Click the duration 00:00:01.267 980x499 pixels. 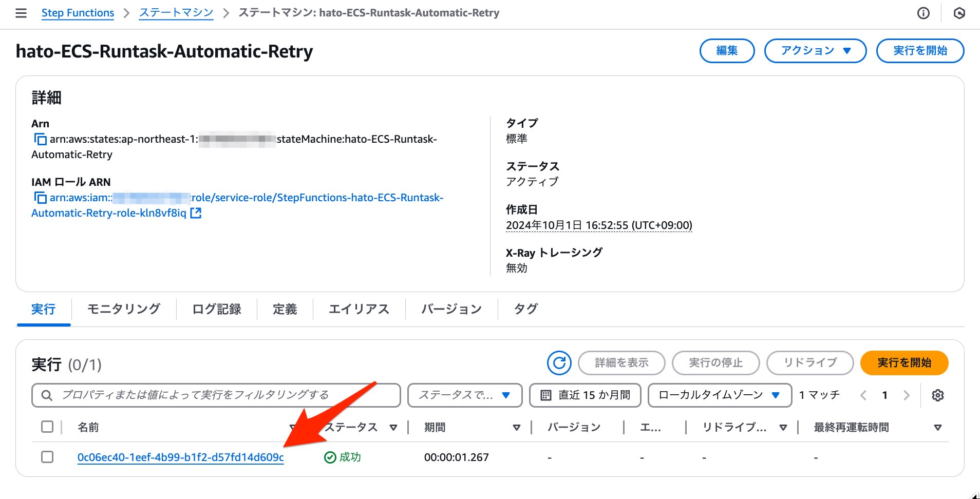456,457
